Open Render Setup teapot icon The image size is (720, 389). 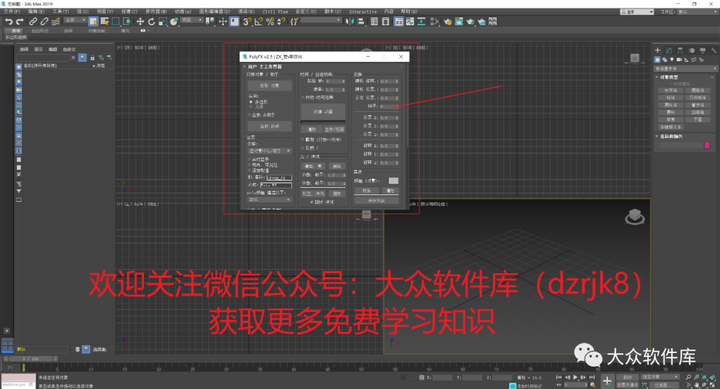click(448, 22)
